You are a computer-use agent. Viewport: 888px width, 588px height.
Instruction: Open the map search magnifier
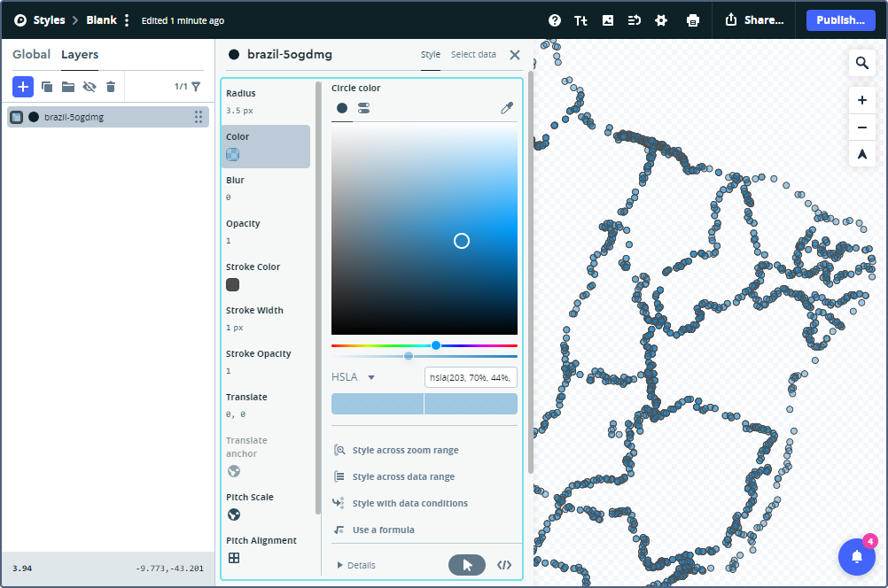(x=861, y=63)
